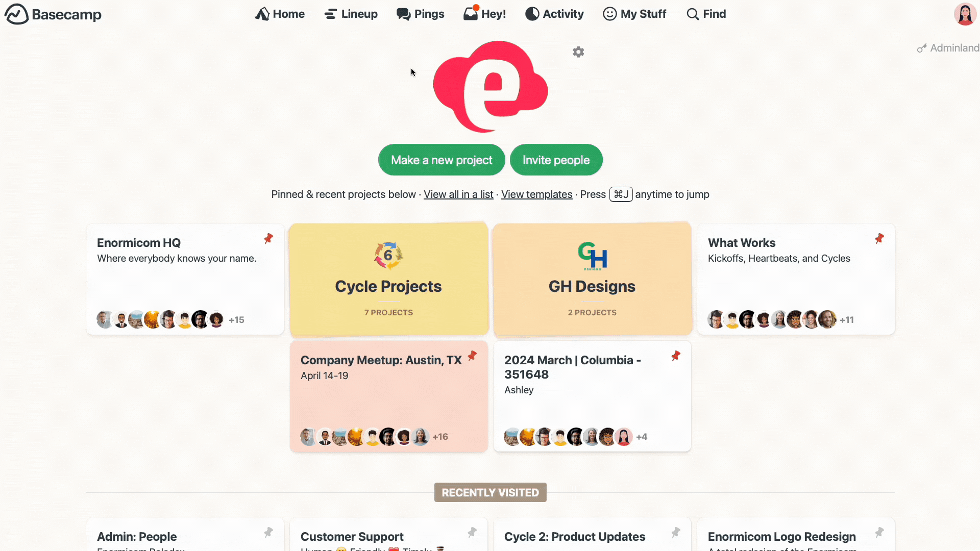Unpin the Enormicom HQ project
Image resolution: width=980 pixels, height=551 pixels.
click(268, 238)
